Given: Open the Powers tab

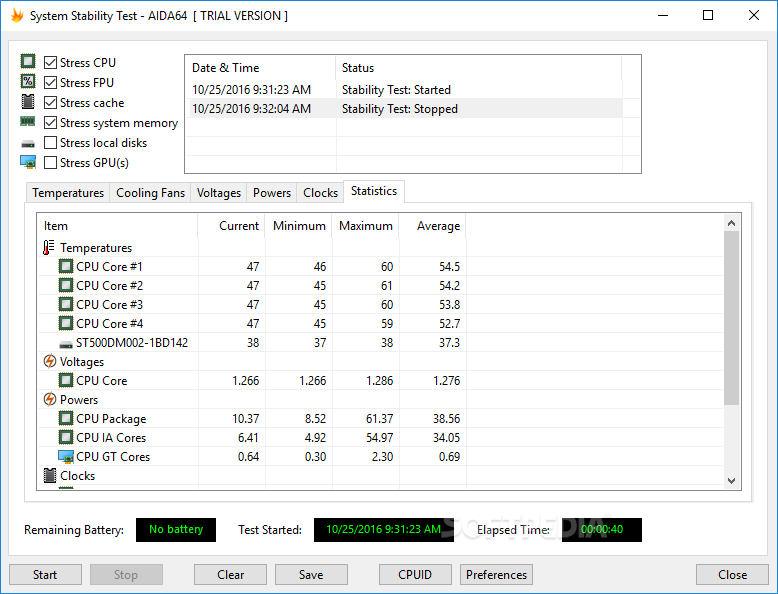Looking at the screenshot, I should (272, 193).
